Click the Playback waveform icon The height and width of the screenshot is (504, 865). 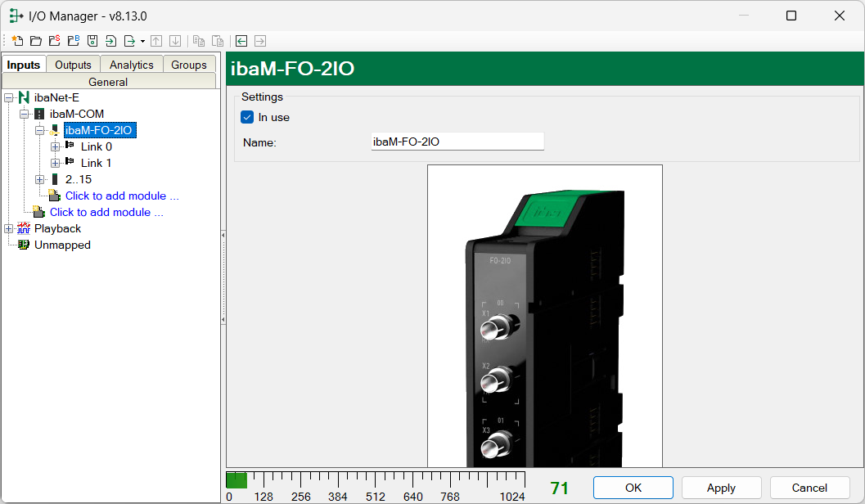coord(24,228)
